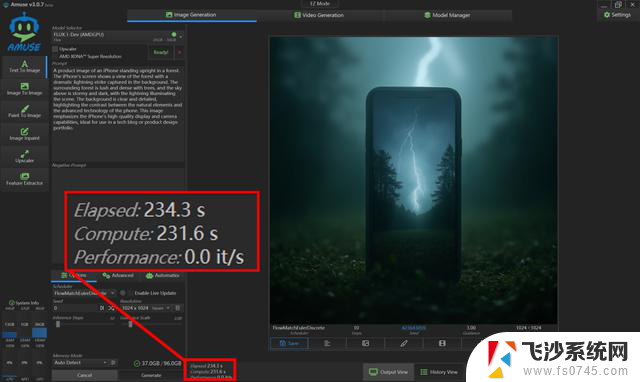
Task: Select the Options tab
Action: (74, 275)
